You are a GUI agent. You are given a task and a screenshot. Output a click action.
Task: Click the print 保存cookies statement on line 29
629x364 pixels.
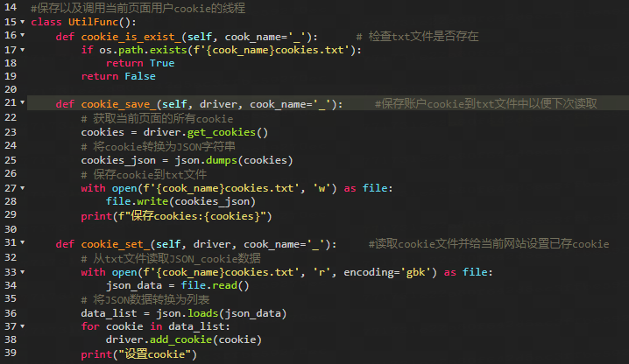(x=176, y=216)
